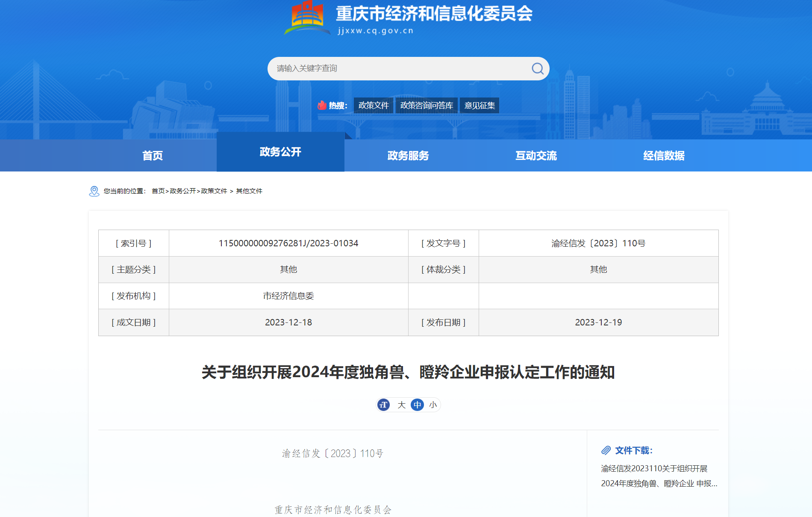Click the hot search flame icon

(x=322, y=105)
